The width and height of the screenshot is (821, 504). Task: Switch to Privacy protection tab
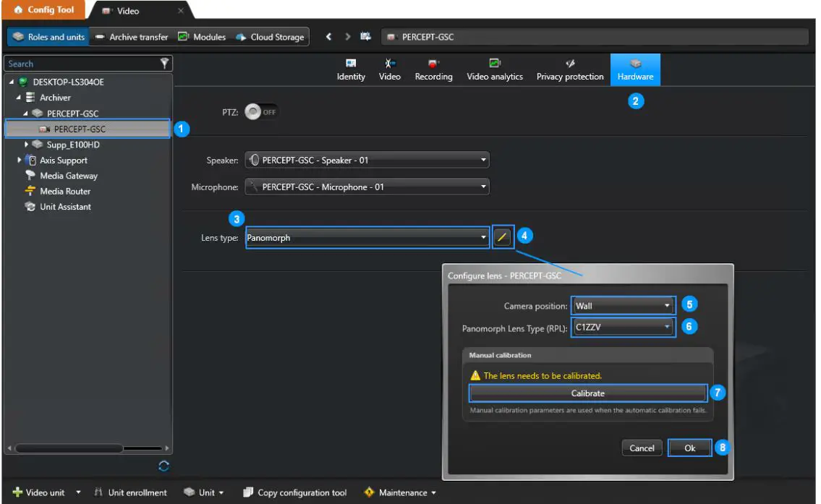(570, 69)
